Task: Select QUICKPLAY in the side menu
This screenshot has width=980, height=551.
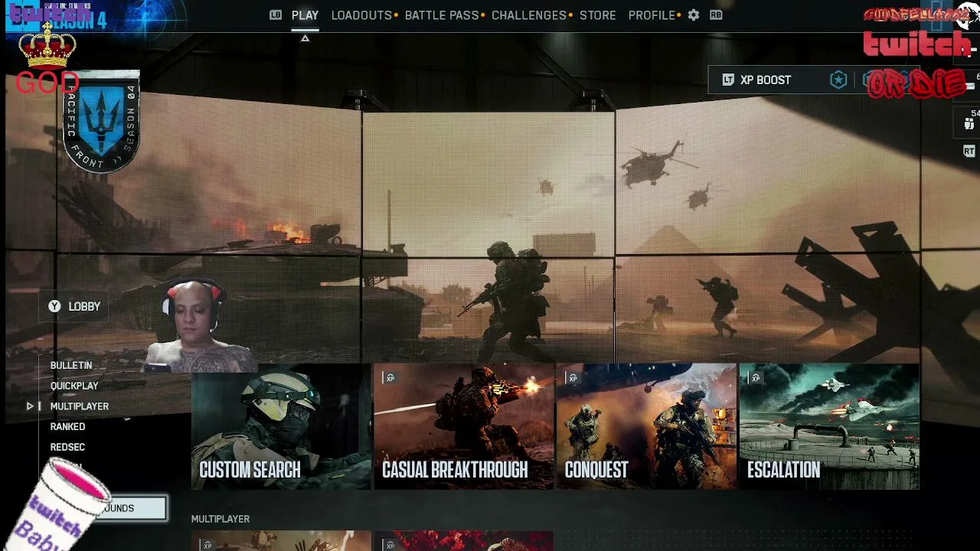Action: point(74,386)
